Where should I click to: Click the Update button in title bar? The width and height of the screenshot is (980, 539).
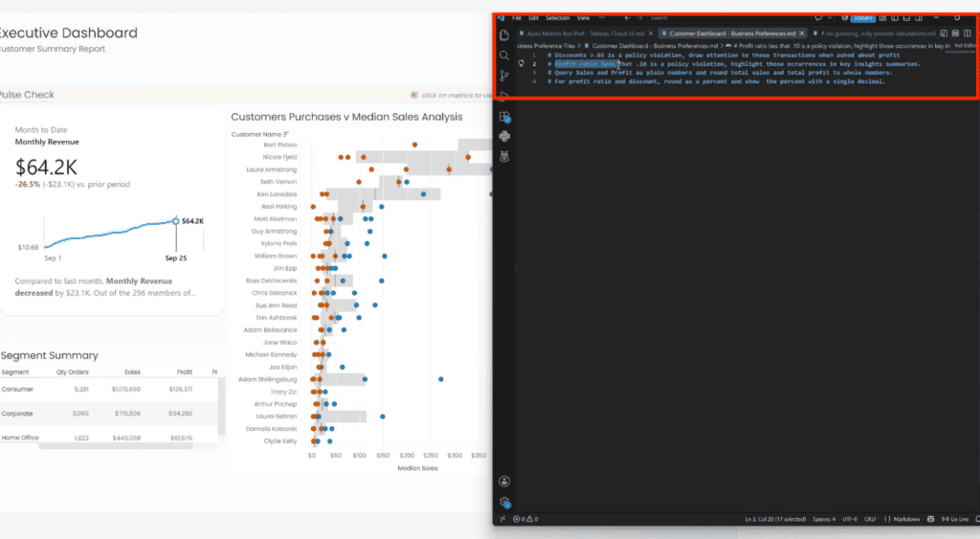coord(863,18)
